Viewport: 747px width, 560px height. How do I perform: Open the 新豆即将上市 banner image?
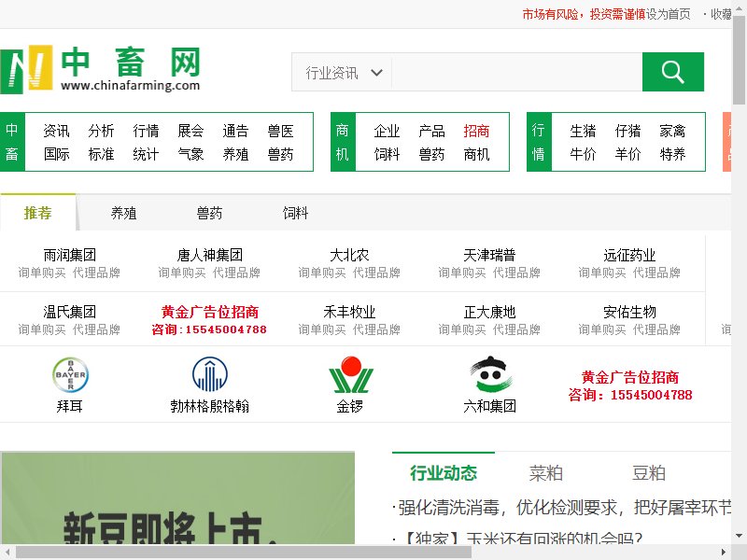[177, 498]
